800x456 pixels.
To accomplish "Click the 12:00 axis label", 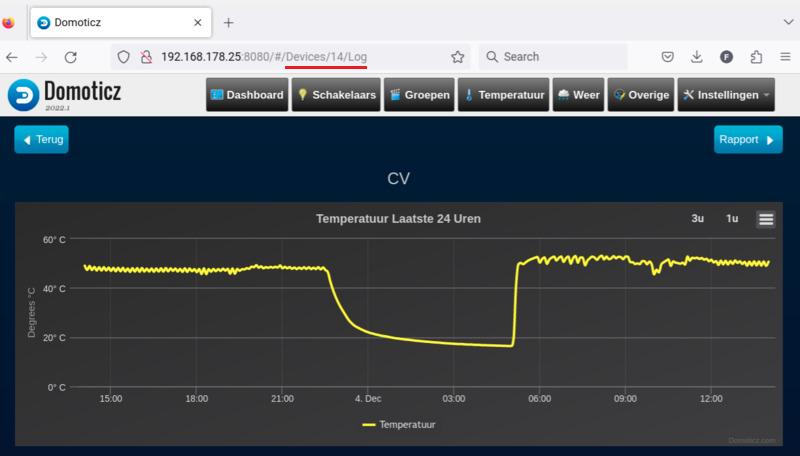I will coord(711,398).
